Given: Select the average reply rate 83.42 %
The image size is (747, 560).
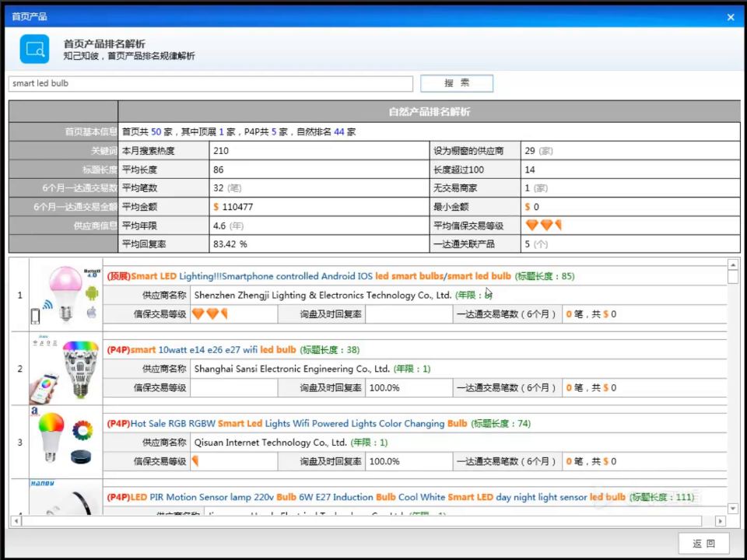Looking at the screenshot, I should click(230, 243).
